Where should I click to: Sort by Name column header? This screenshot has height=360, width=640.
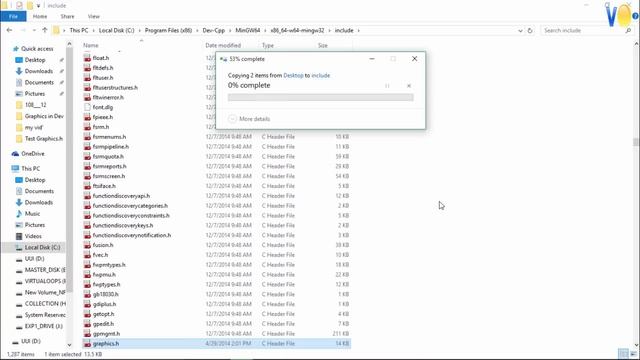point(91,45)
